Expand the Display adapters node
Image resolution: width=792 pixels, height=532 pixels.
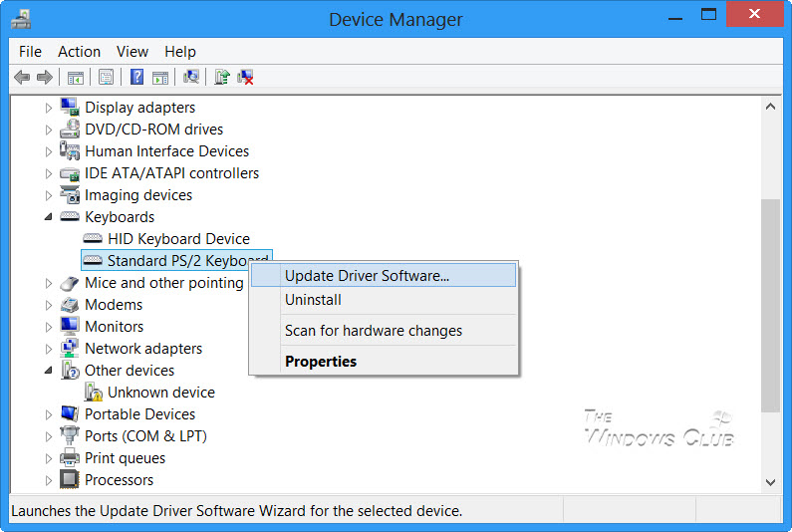point(49,108)
